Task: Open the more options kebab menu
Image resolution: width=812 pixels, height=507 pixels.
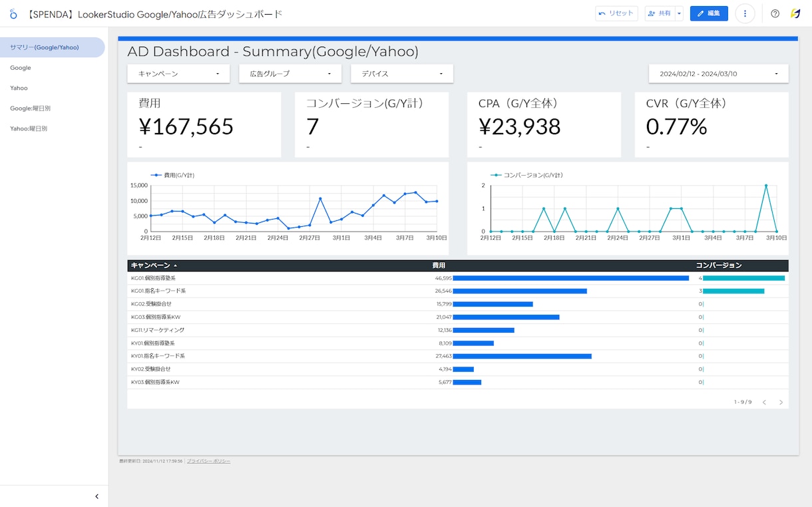Action: (x=745, y=13)
